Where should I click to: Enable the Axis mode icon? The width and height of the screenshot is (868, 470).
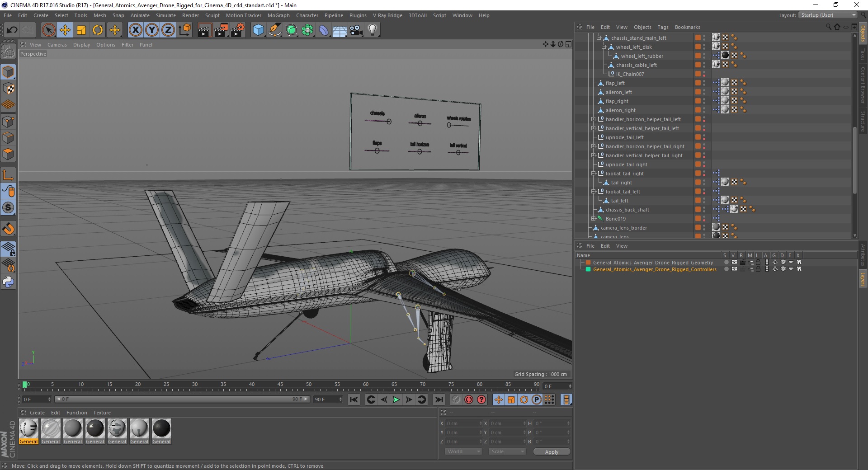tap(8, 175)
